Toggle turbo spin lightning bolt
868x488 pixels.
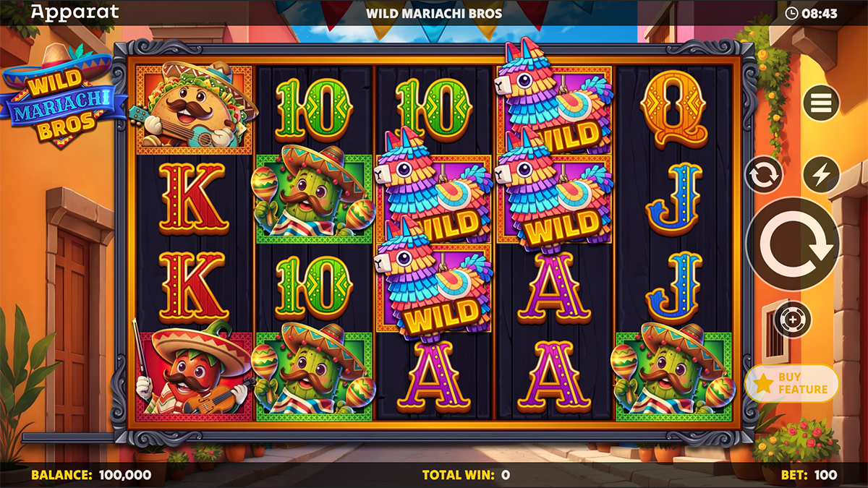pos(820,175)
